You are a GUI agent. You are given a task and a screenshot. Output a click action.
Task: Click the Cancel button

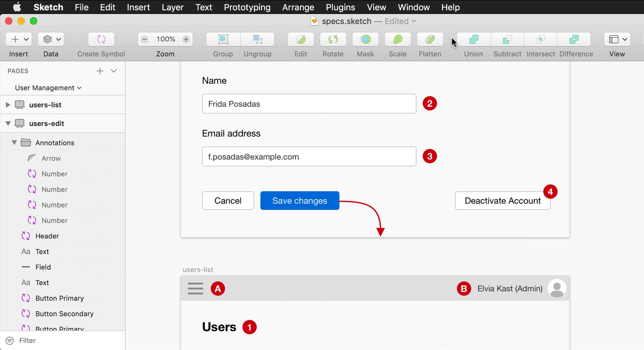(x=228, y=201)
